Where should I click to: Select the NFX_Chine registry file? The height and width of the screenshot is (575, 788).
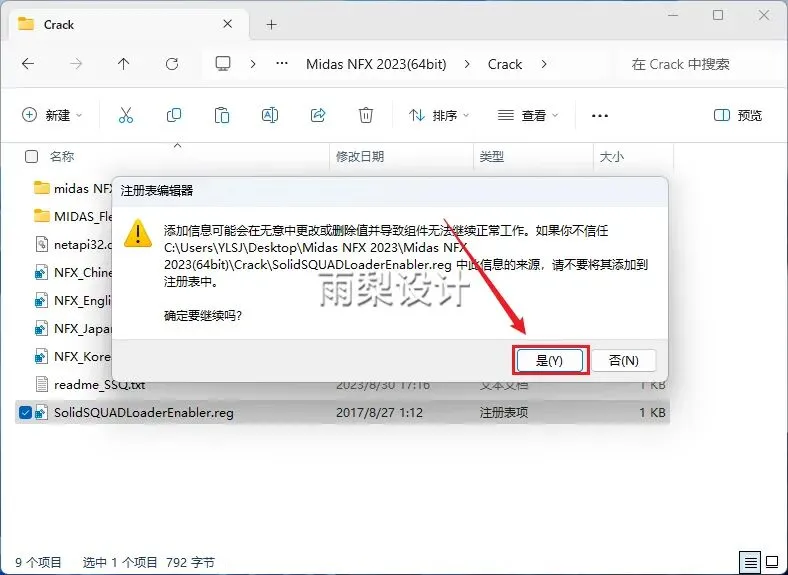(x=74, y=272)
